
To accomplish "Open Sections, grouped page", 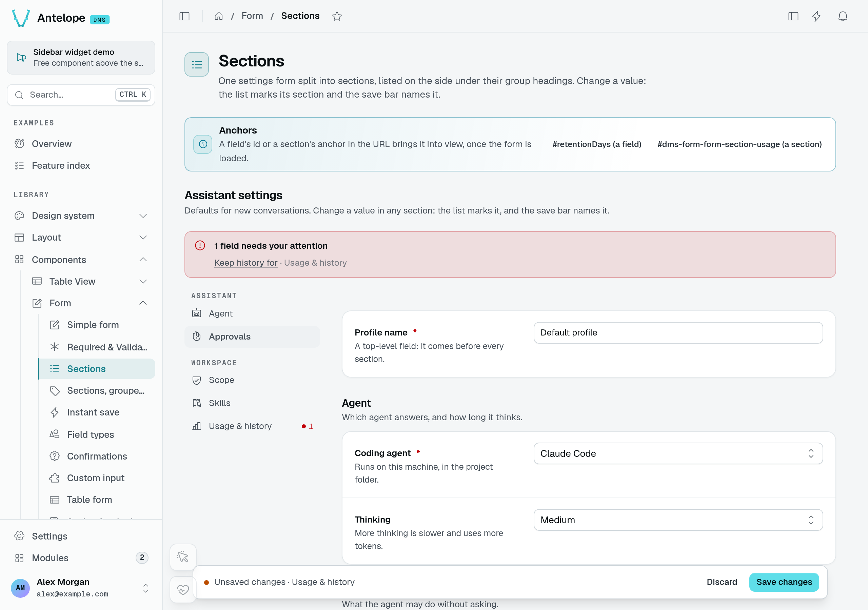I will [97, 390].
